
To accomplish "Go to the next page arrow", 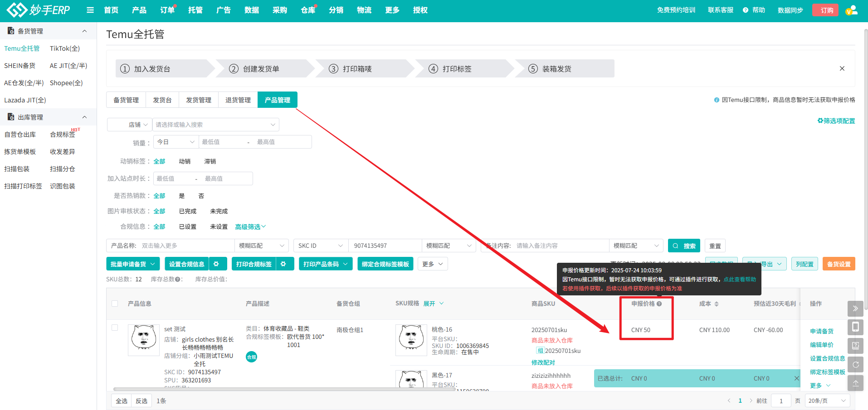I will (751, 400).
